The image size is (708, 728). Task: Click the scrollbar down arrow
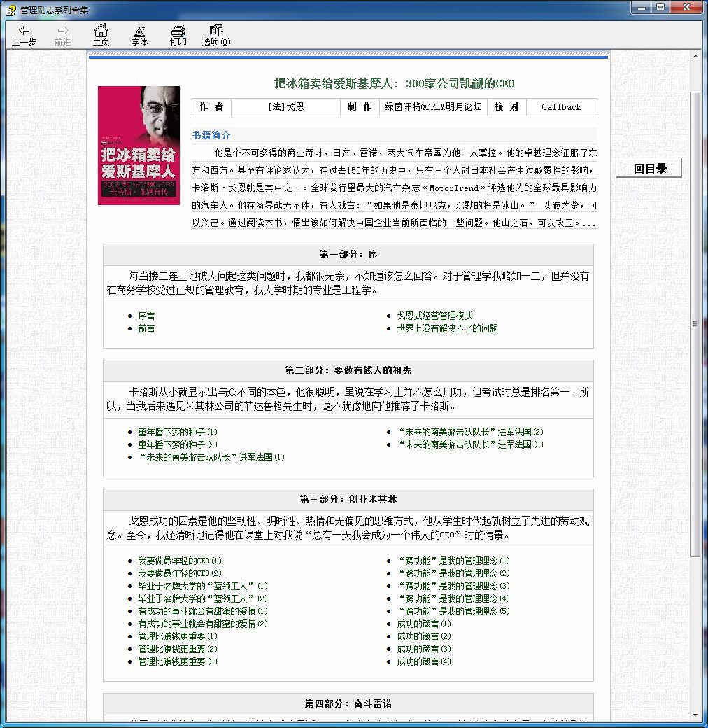point(695,715)
